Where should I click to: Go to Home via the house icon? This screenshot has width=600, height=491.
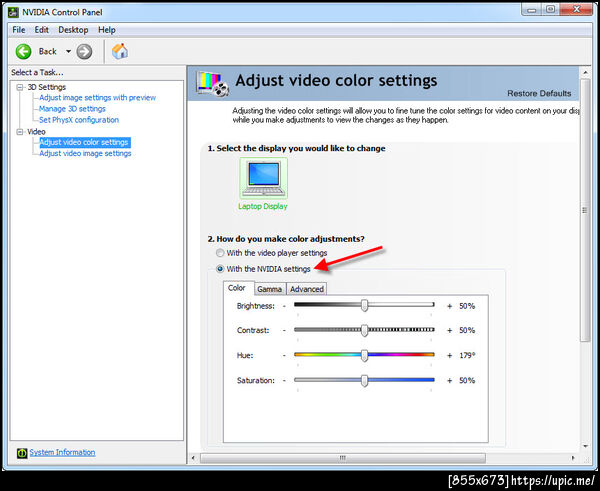[120, 51]
